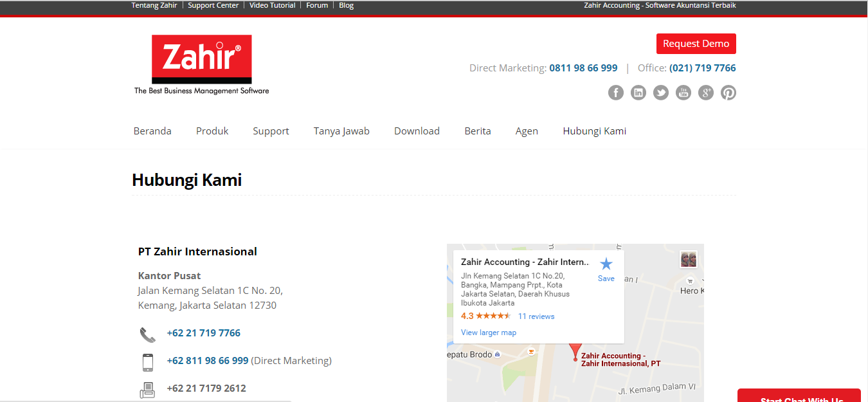
Task: Open the Hubungi Kami menu item
Action: point(594,131)
